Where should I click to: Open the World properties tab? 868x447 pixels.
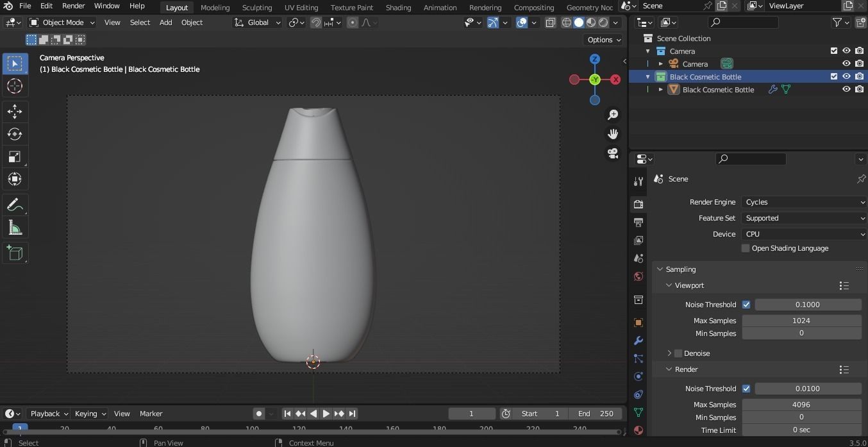tap(638, 276)
